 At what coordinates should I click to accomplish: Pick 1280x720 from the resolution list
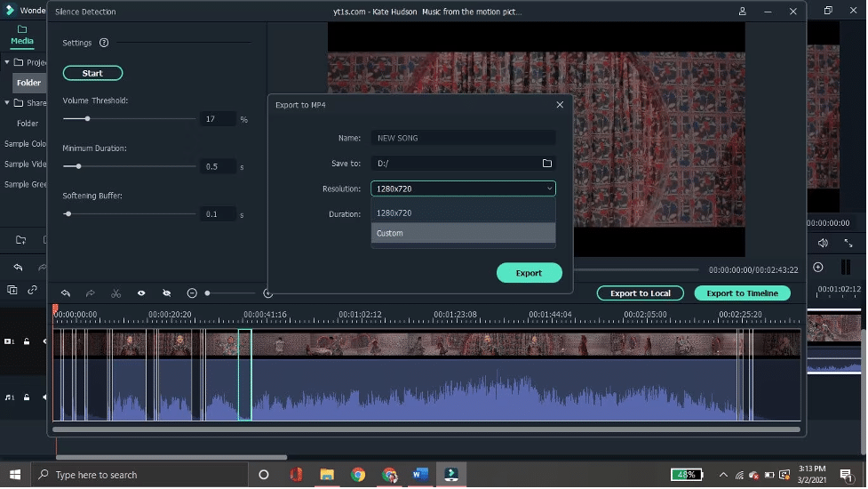tap(463, 213)
